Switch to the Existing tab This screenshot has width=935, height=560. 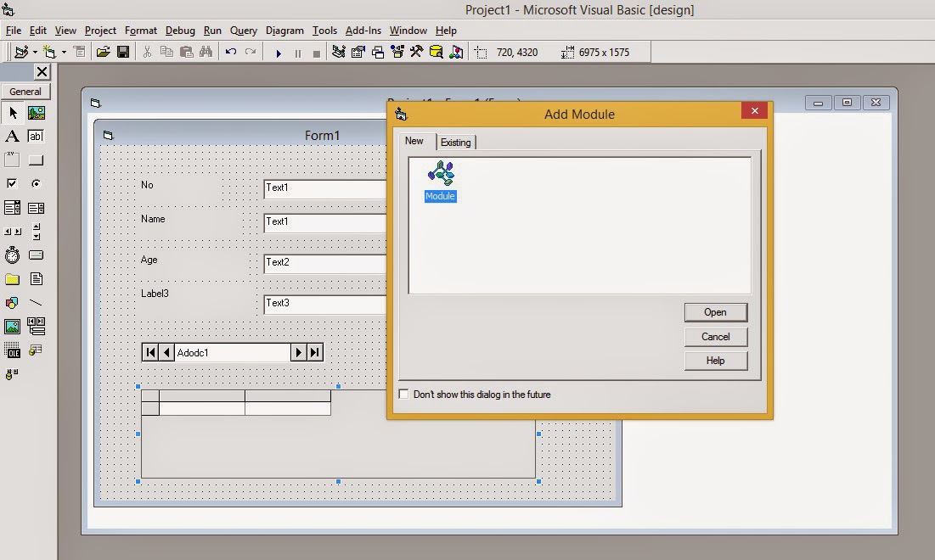(x=456, y=142)
